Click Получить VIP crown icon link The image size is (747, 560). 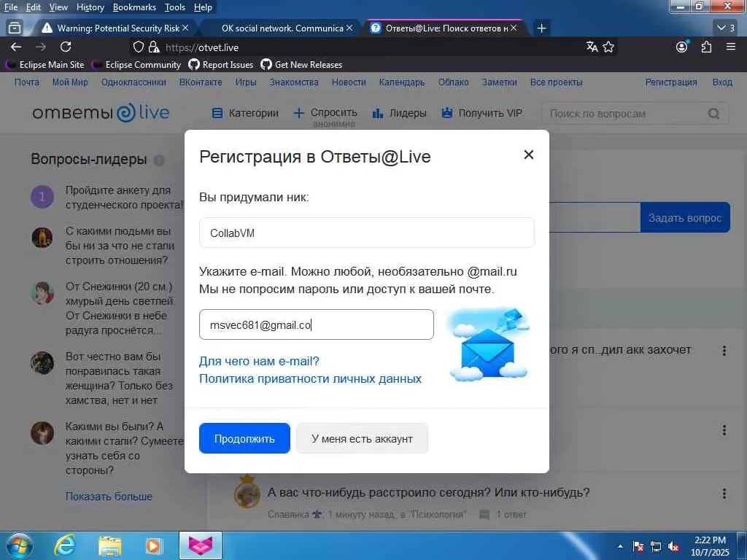(481, 113)
